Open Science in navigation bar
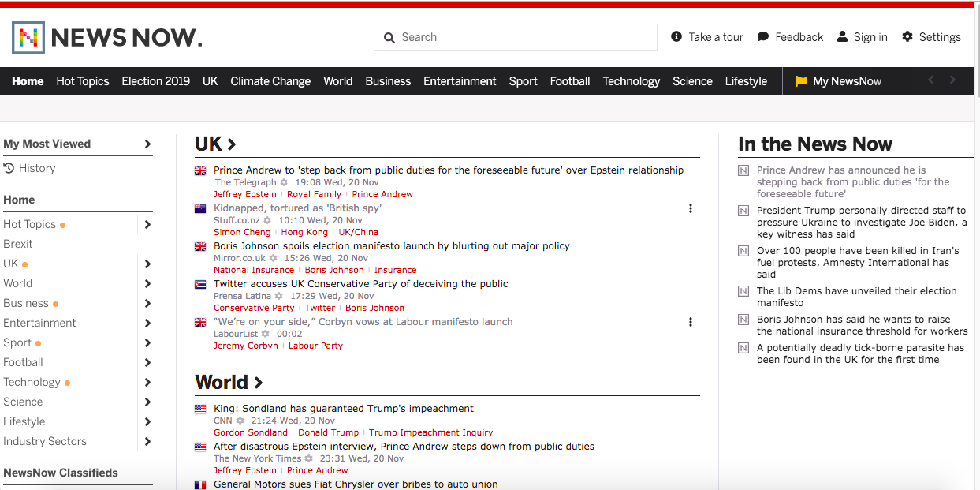The image size is (980, 490). coord(692,81)
